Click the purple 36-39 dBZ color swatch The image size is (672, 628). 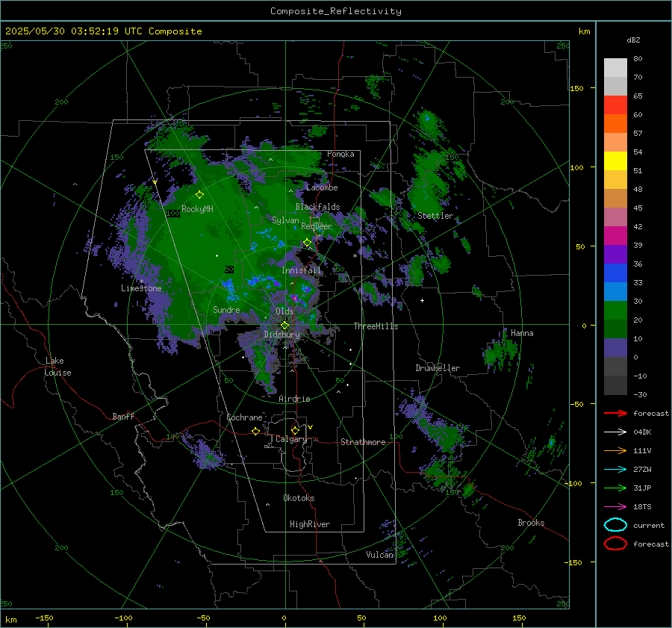tap(615, 254)
